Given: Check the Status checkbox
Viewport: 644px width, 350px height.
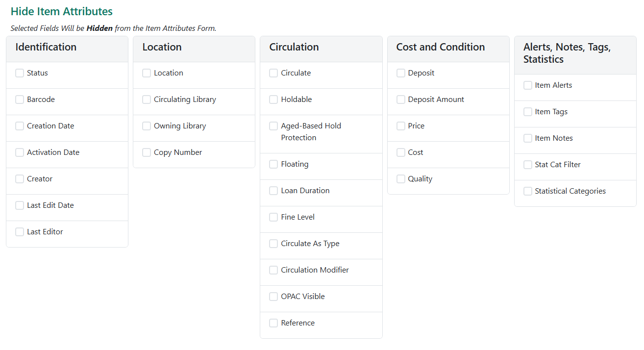Looking at the screenshot, I should [x=20, y=73].
